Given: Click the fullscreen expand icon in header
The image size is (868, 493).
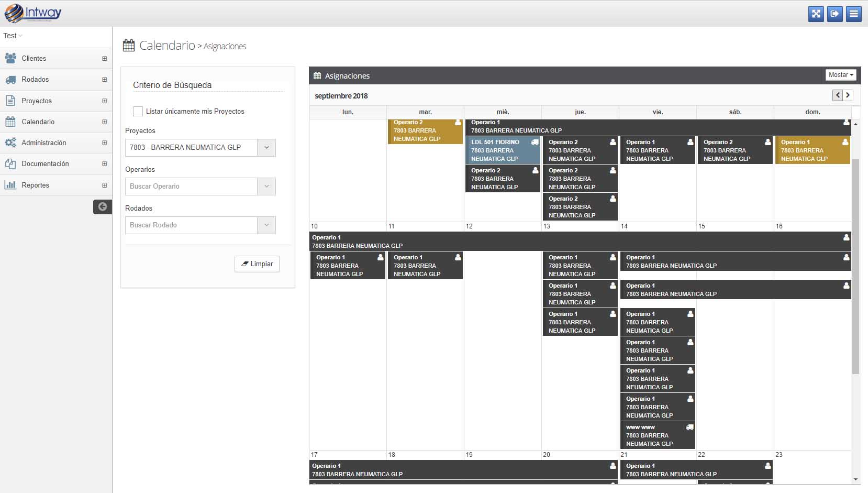Looking at the screenshot, I should click(x=816, y=14).
